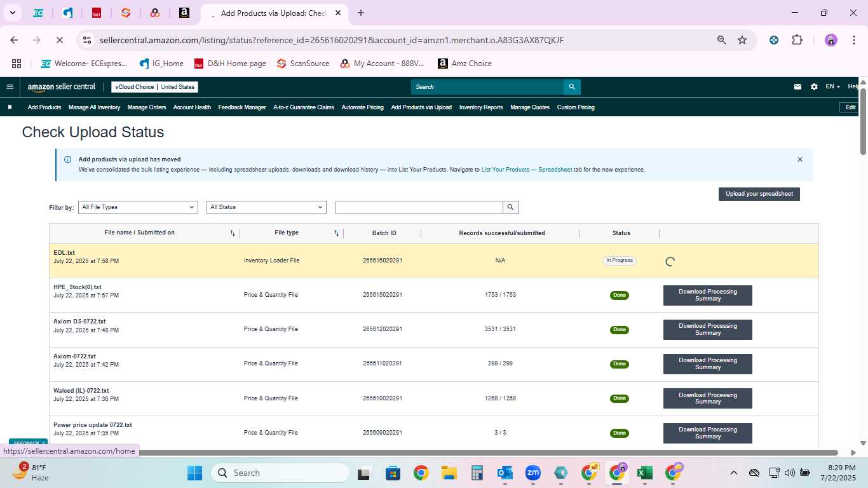868x488 pixels.
Task: Click the Windows taskbar Search box
Action: [x=280, y=473]
